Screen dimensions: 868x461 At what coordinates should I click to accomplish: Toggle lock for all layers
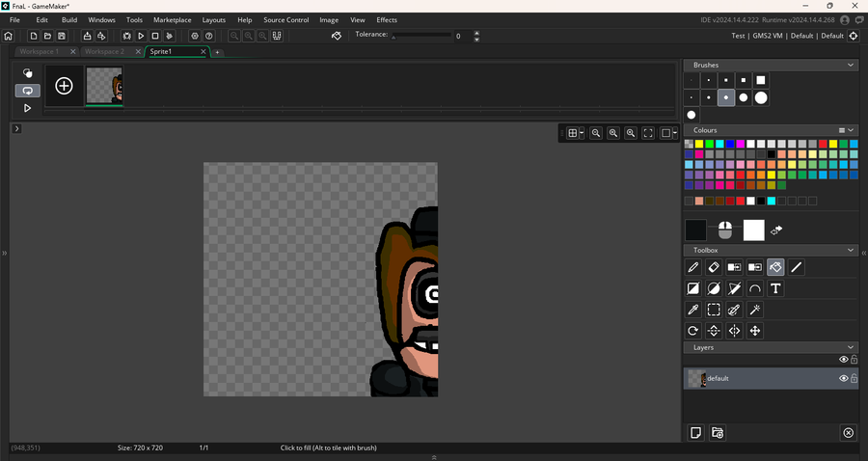[x=854, y=359]
